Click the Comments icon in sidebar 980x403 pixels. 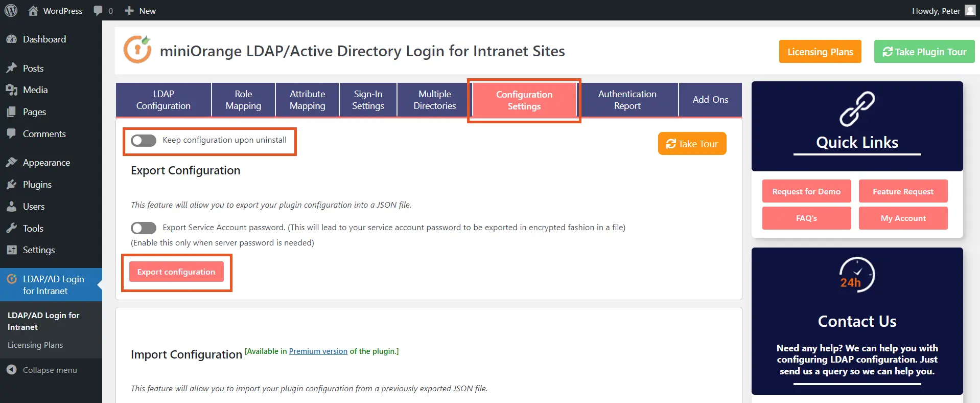pyautogui.click(x=11, y=134)
